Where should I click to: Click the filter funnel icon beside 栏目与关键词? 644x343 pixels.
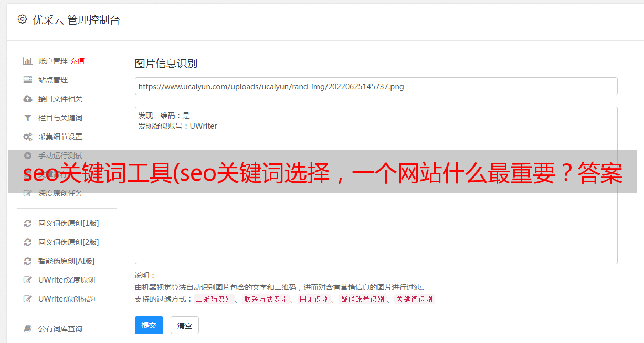click(x=28, y=118)
